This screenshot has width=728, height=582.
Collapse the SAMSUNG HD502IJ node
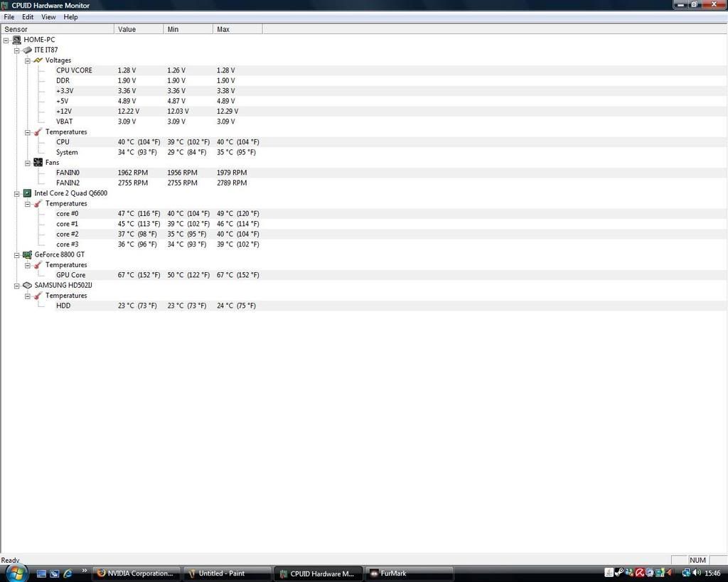tap(17, 286)
